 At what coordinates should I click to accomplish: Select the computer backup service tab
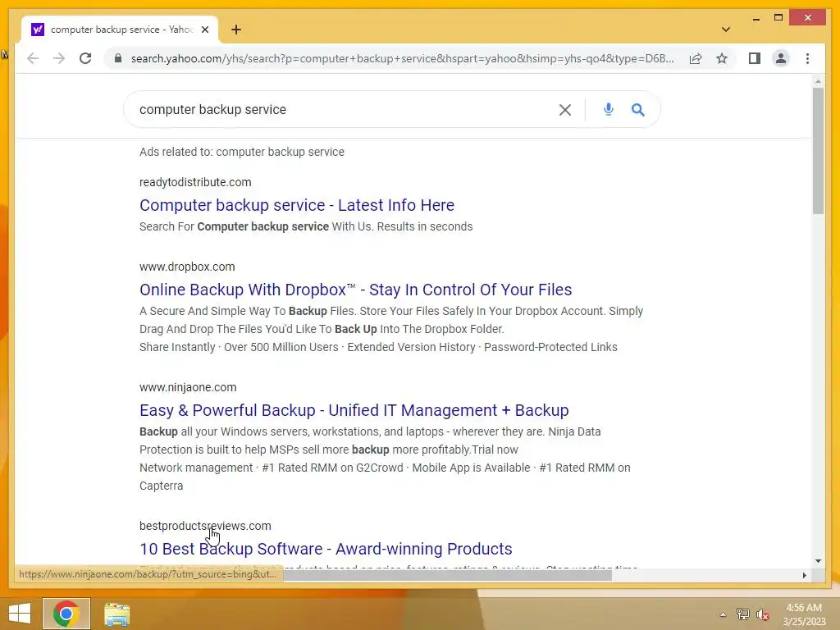coord(120,30)
